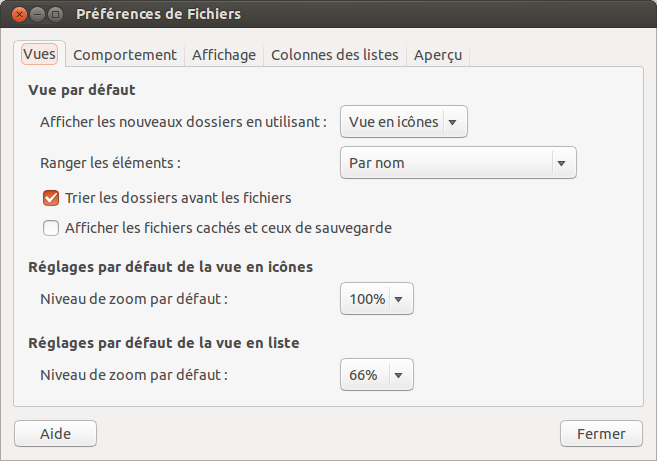
Task: Click the arrow beside the 66% zoom value
Action: pos(399,375)
